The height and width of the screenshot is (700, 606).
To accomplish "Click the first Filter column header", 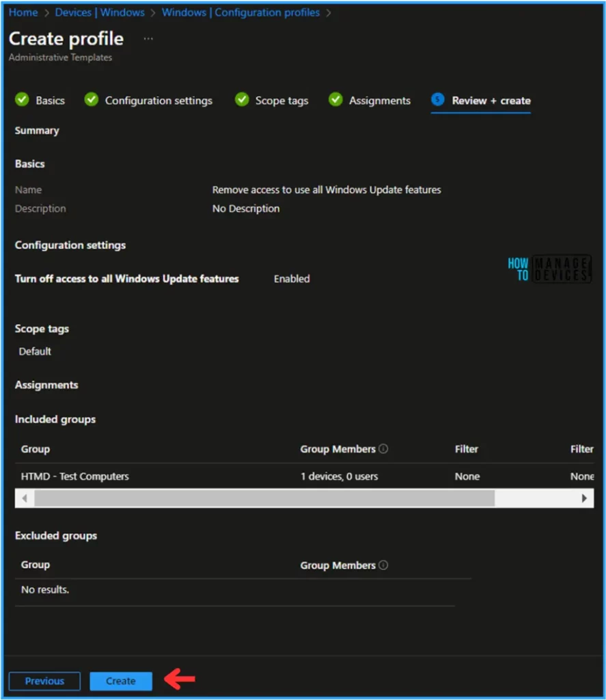I will [x=467, y=449].
